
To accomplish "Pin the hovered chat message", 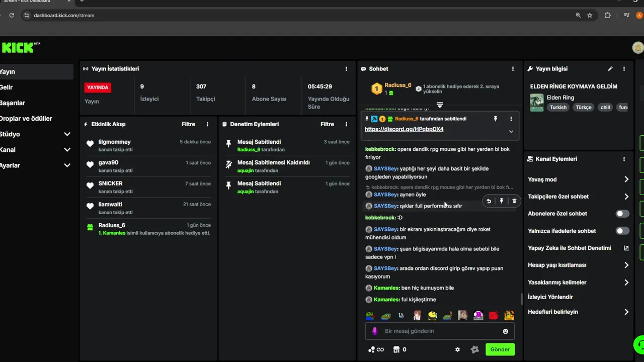I will [x=501, y=201].
